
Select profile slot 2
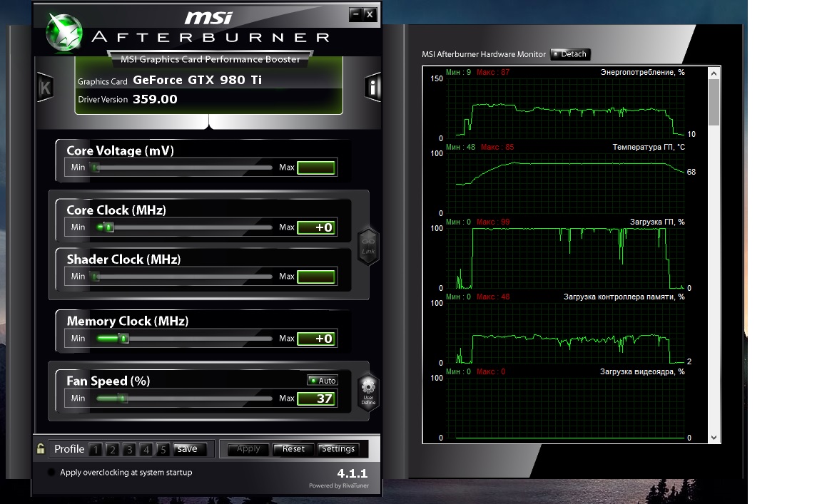pos(112,450)
